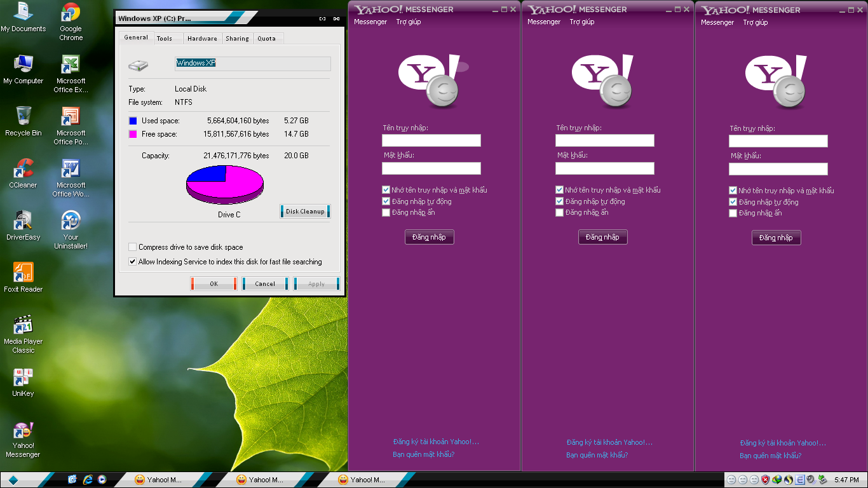
Task: Launch Windows Media Player from quick launch
Action: (x=102, y=480)
